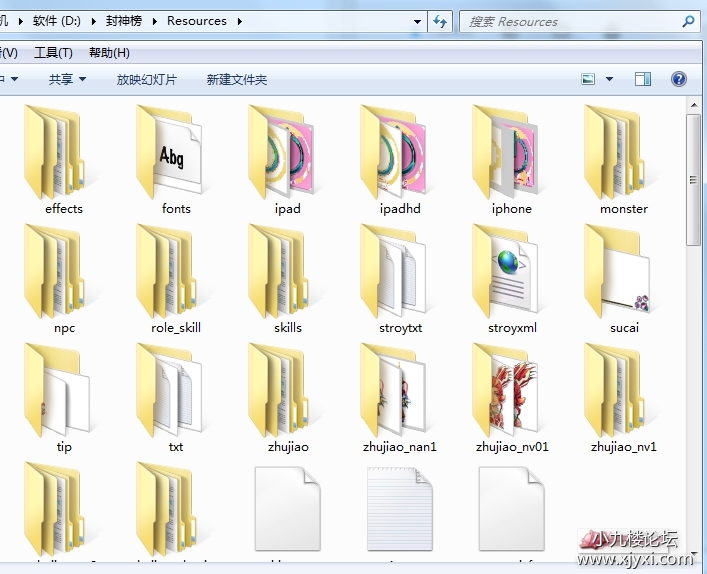Select the sucai folder

point(623,273)
